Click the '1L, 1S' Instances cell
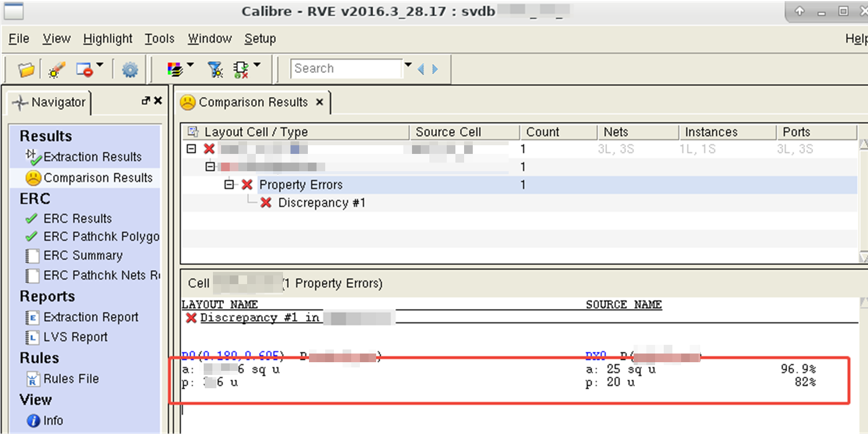The width and height of the screenshot is (868, 438). [697, 149]
